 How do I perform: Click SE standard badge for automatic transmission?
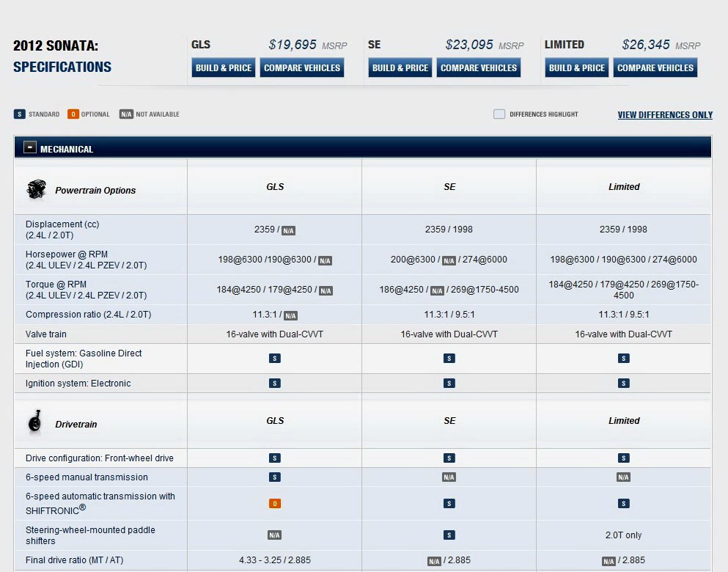coord(449,504)
